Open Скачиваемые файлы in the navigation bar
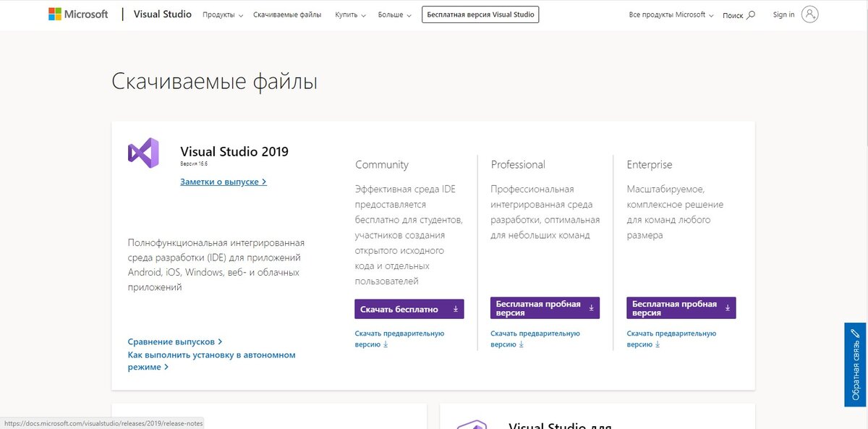This screenshot has width=868, height=429. (287, 14)
